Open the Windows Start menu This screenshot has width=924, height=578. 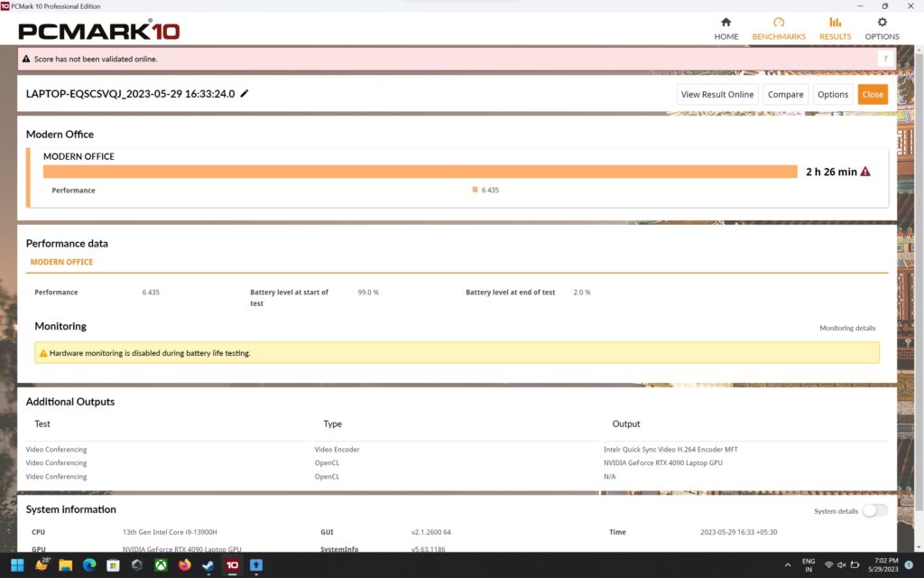[17, 565]
